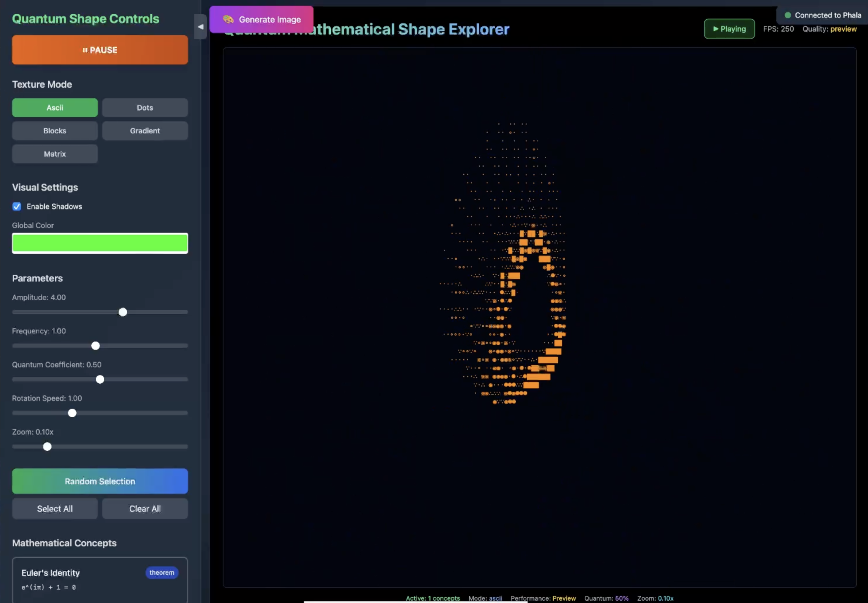The height and width of the screenshot is (603, 868).
Task: Switch texture mode to Dots
Action: 145,108
